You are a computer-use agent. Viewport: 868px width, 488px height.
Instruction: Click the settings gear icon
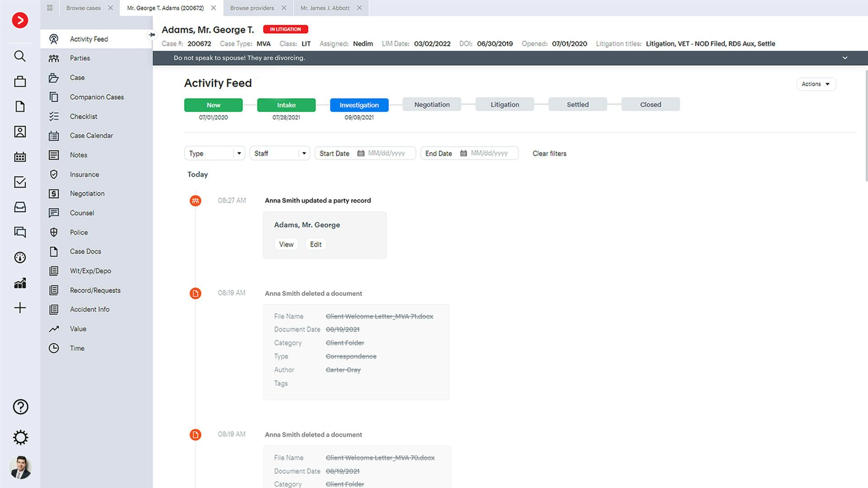click(20, 437)
